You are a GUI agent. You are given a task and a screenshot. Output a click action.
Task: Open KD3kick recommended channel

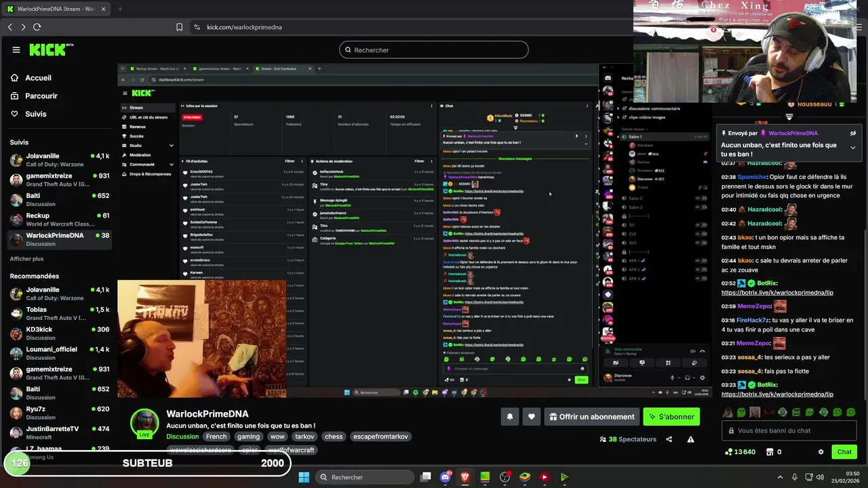tap(60, 333)
